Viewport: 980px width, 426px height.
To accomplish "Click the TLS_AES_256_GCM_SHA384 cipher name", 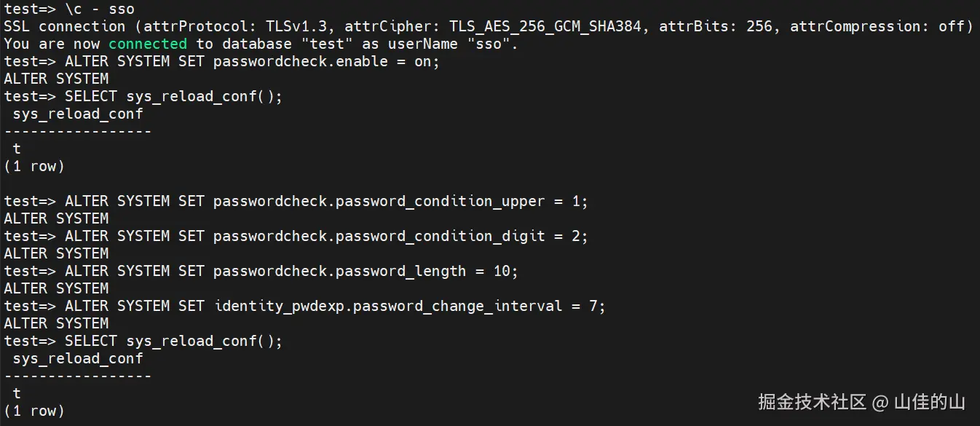I will (545, 26).
